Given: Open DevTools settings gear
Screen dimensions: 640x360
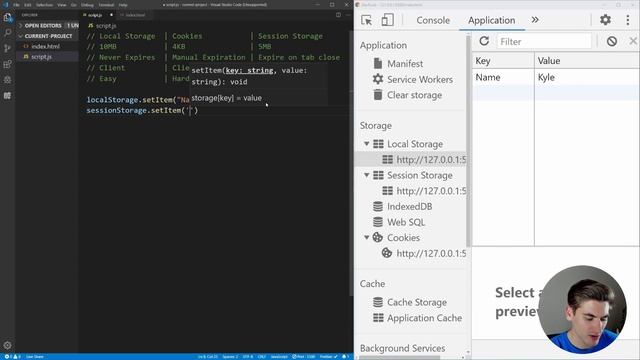Looking at the screenshot, I should click(605, 20).
